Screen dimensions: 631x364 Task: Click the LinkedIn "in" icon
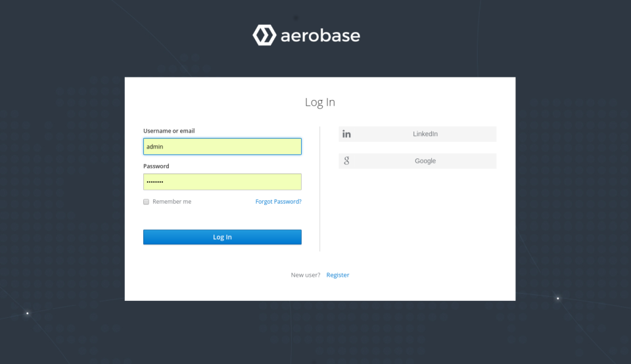coord(346,134)
